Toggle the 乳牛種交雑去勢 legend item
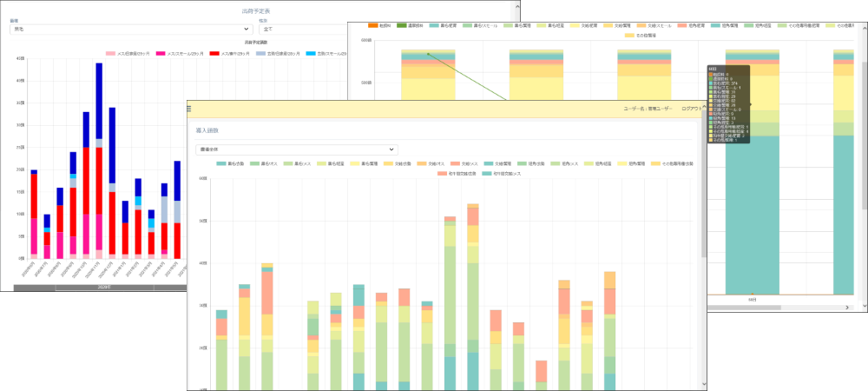Image resolution: width=868 pixels, height=391 pixels. click(x=457, y=174)
